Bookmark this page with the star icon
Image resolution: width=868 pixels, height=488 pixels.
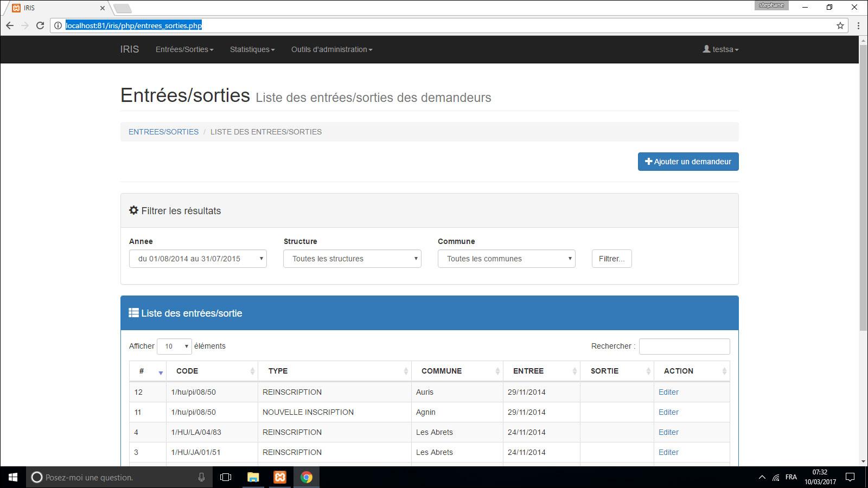[840, 25]
